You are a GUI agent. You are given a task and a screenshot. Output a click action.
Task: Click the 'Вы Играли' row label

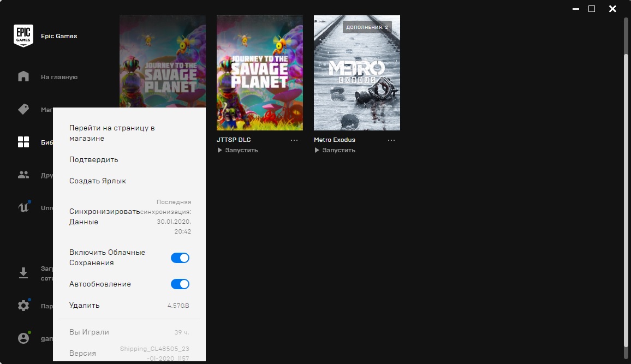click(89, 332)
